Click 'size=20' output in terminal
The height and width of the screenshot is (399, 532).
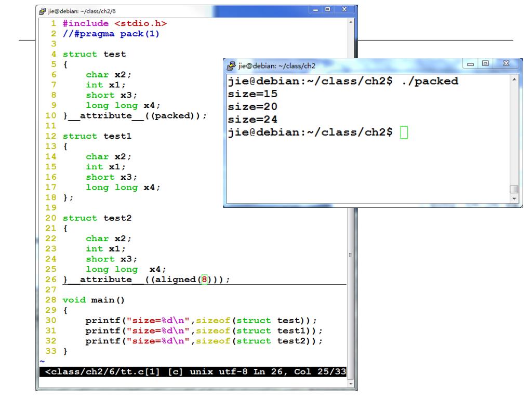point(253,107)
